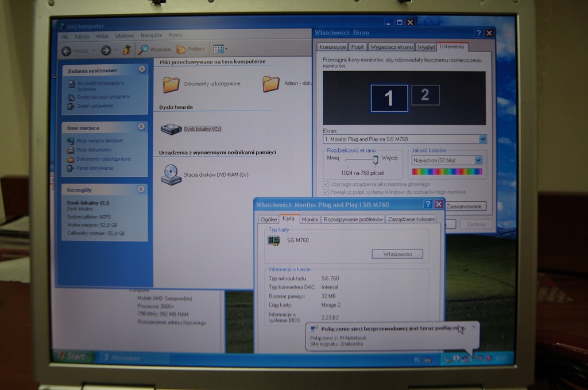Switch to the Wygaszacz ekranu tab
Screen dimensions: 588x390
click(x=391, y=47)
